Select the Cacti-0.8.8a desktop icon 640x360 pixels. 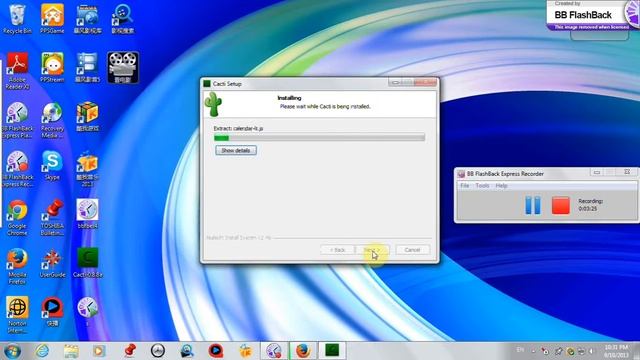(x=87, y=263)
